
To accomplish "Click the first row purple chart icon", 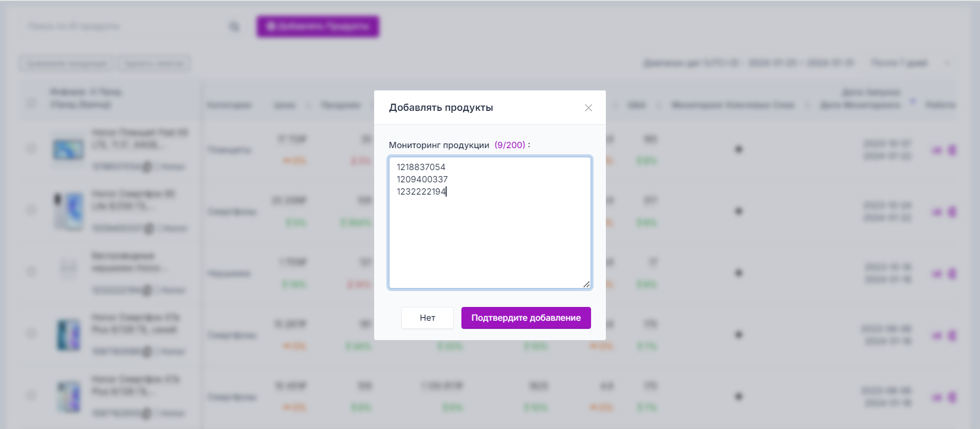I will [x=937, y=150].
